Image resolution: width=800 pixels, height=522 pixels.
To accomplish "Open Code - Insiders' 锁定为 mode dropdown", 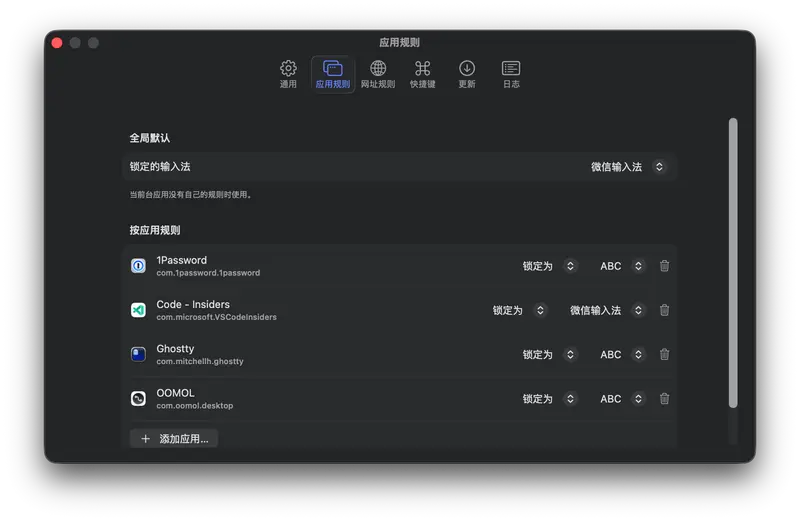I will pyautogui.click(x=519, y=310).
